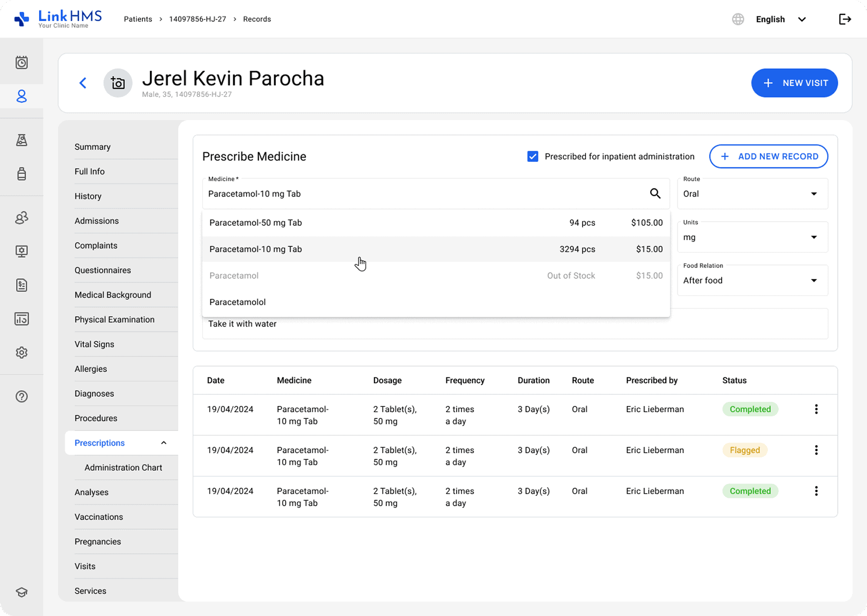The height and width of the screenshot is (616, 867).
Task: Click the logout icon in the header
Action: 844,20
